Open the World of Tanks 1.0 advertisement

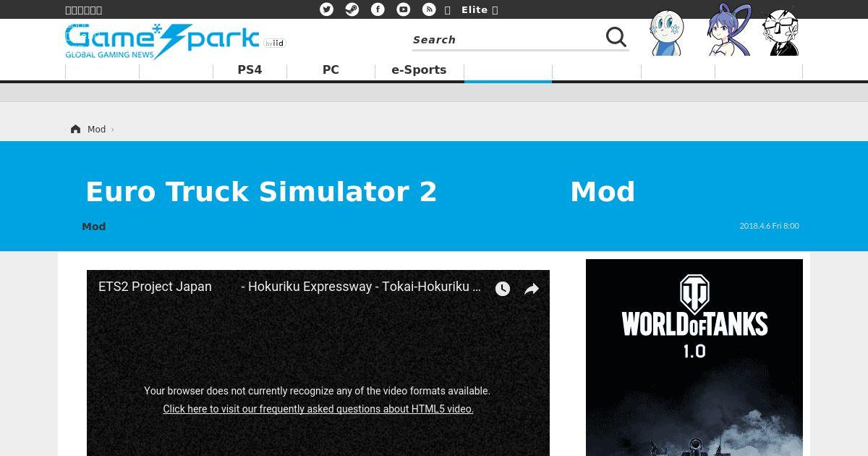tap(694, 358)
